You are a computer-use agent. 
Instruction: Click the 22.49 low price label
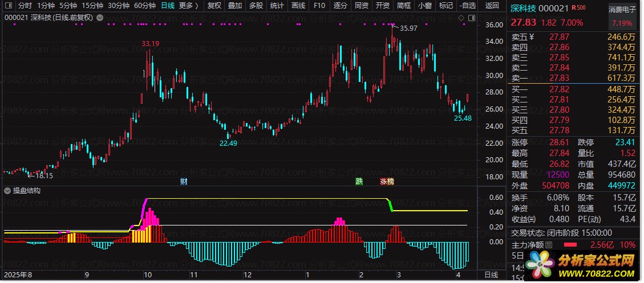228,143
